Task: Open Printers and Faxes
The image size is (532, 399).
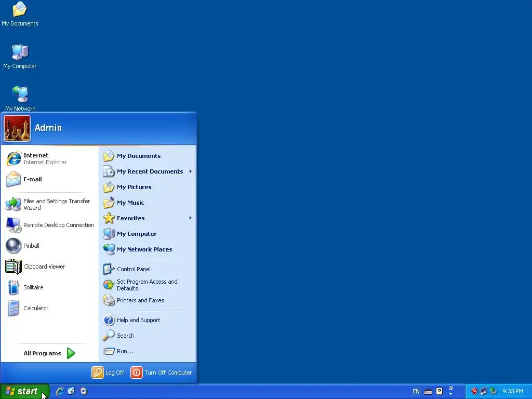Action: [148, 300]
